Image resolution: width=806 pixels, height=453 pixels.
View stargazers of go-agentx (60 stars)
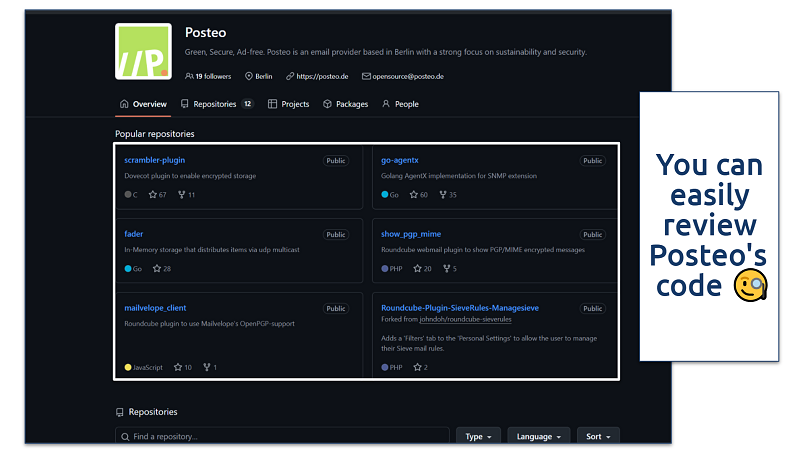click(x=419, y=195)
